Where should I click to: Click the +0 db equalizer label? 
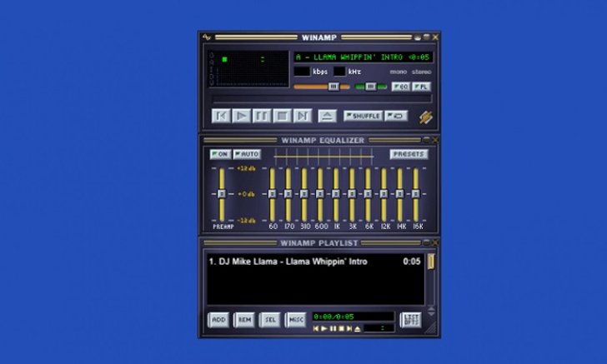point(246,194)
